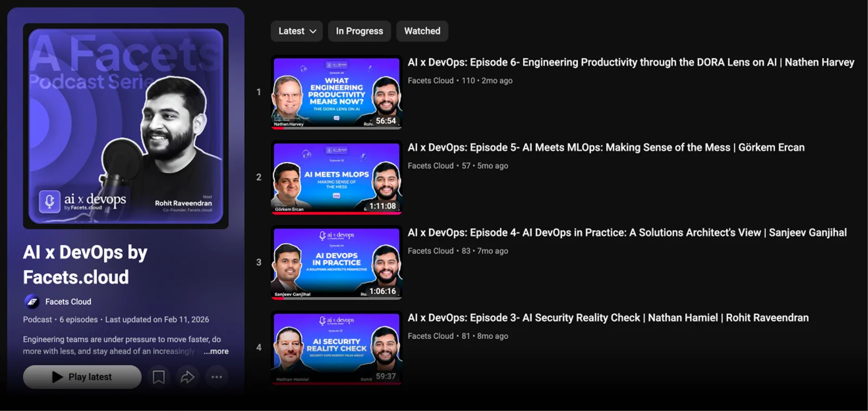Filter by In Progress videos
This screenshot has height=411, width=868.
tap(359, 31)
